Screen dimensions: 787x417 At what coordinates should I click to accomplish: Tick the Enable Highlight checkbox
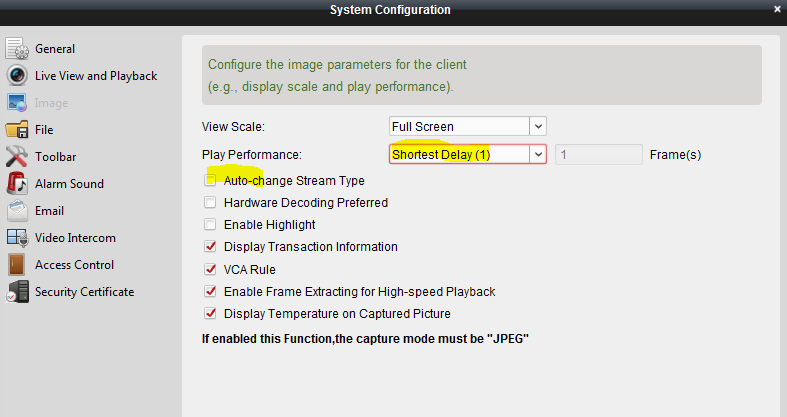pyautogui.click(x=210, y=225)
